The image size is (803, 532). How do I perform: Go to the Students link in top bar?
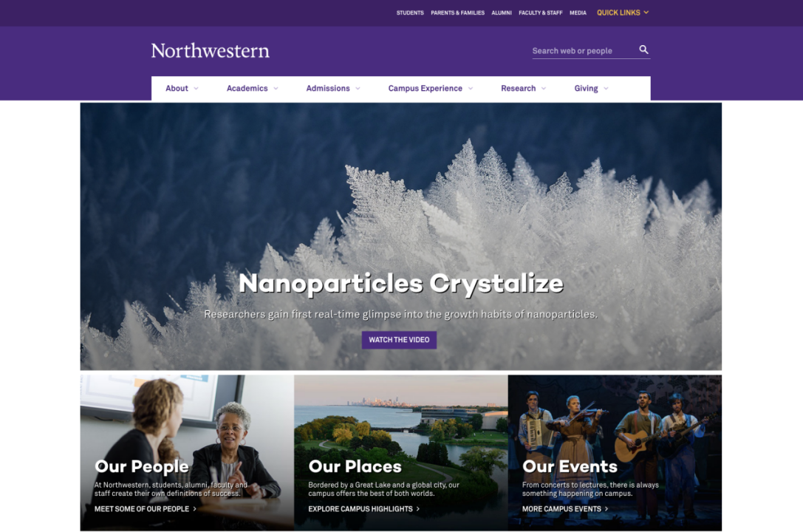(x=410, y=13)
